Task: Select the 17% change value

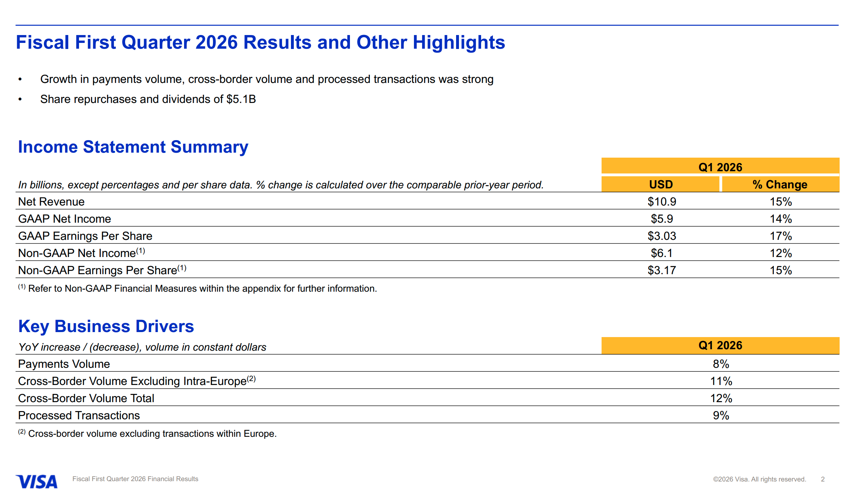Action: tap(781, 236)
